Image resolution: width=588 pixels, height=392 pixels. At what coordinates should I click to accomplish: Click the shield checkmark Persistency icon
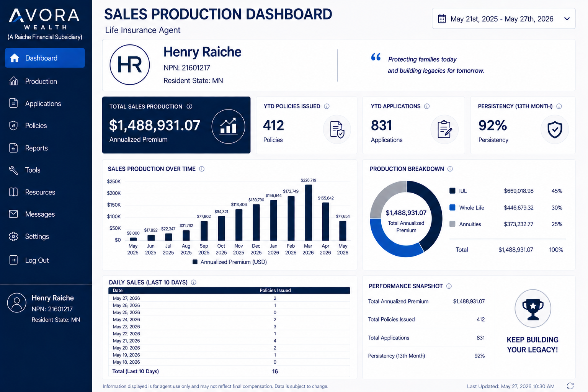[x=555, y=129]
